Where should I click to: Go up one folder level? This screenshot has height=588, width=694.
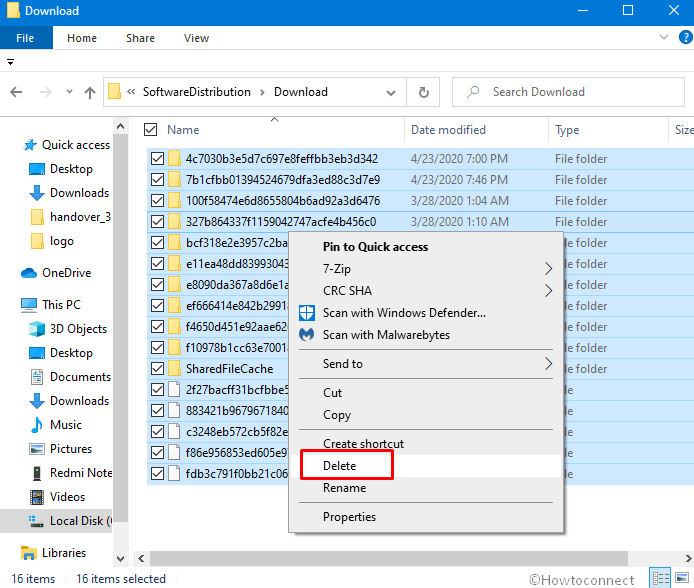coord(90,92)
